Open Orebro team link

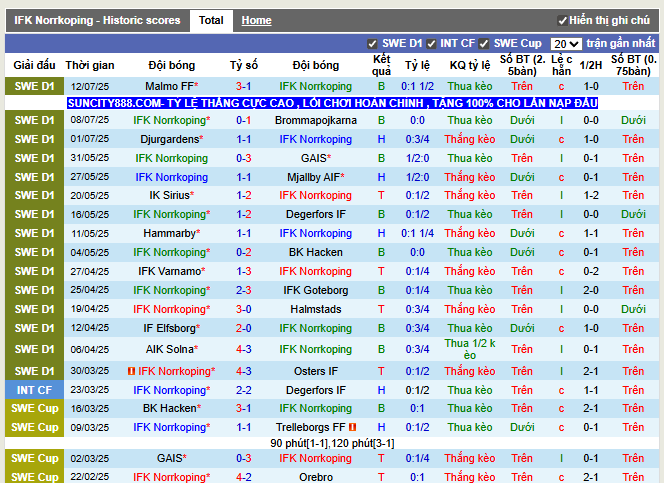316,477
